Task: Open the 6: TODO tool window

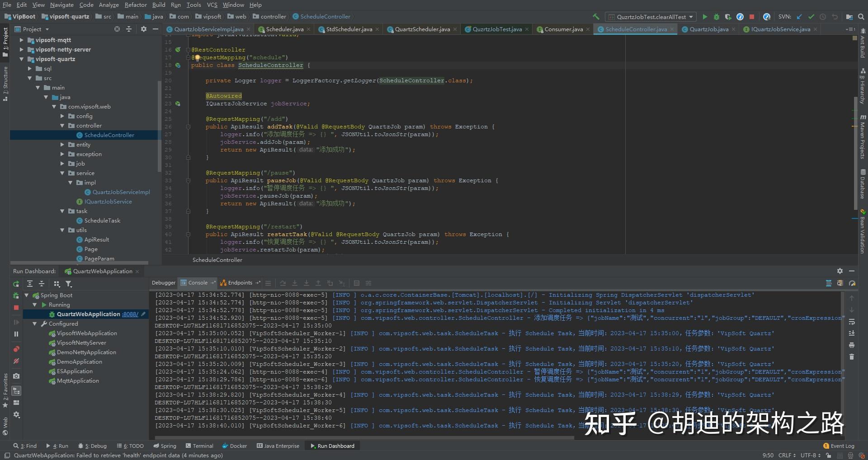Action: (x=130, y=446)
